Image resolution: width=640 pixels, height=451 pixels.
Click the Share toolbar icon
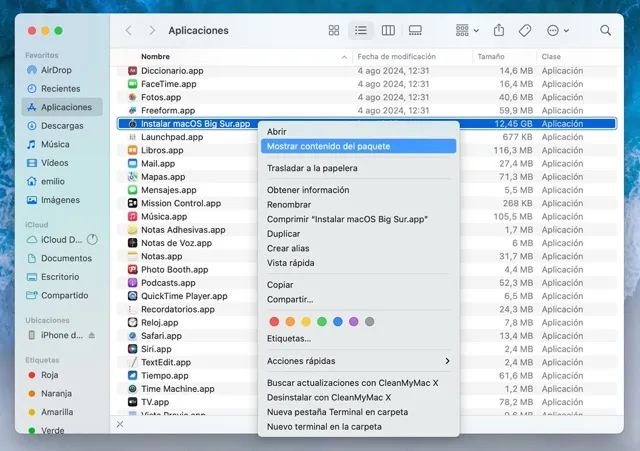coord(499,30)
